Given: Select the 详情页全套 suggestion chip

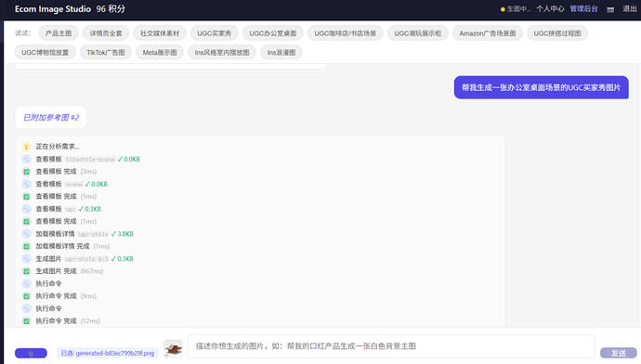Looking at the screenshot, I should [106, 33].
